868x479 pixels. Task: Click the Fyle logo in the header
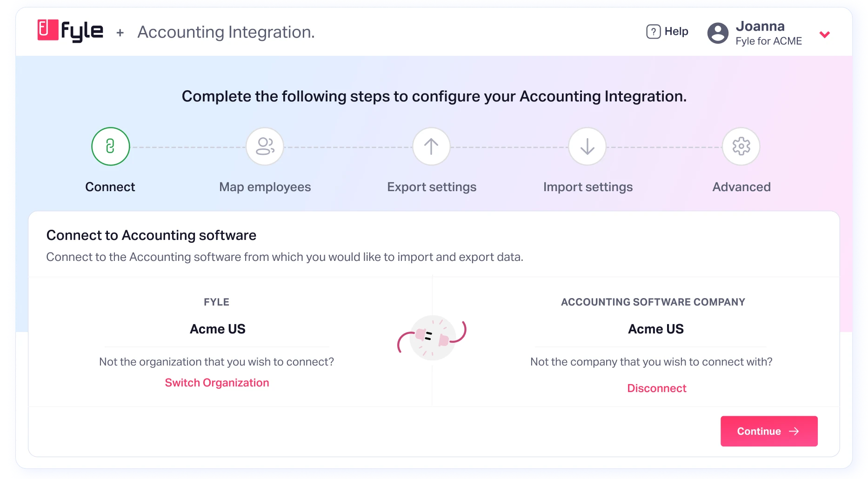pyautogui.click(x=70, y=31)
